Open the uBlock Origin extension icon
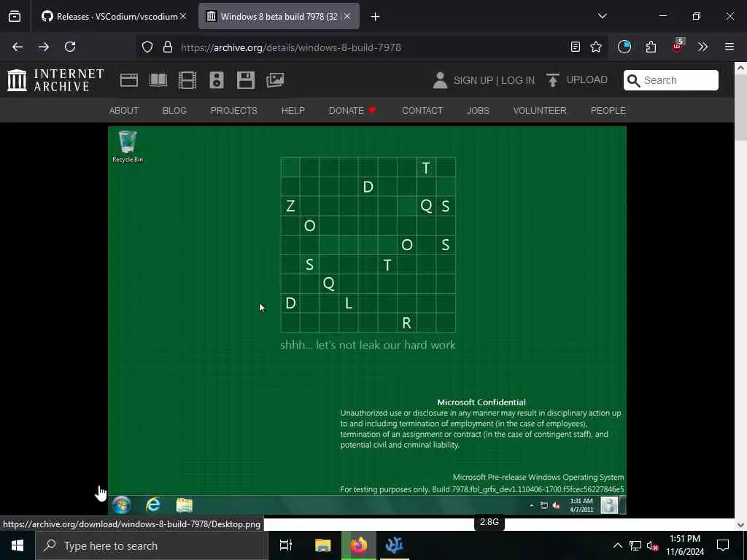The image size is (747, 560). coord(677,46)
